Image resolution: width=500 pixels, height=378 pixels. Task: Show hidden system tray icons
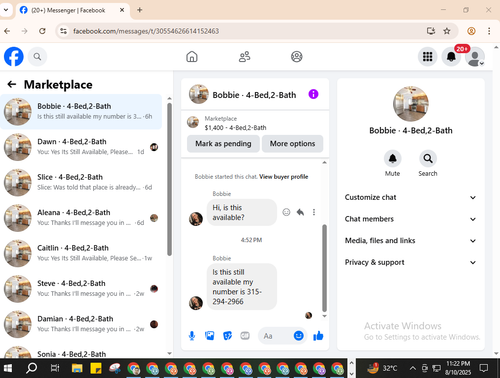point(413,368)
